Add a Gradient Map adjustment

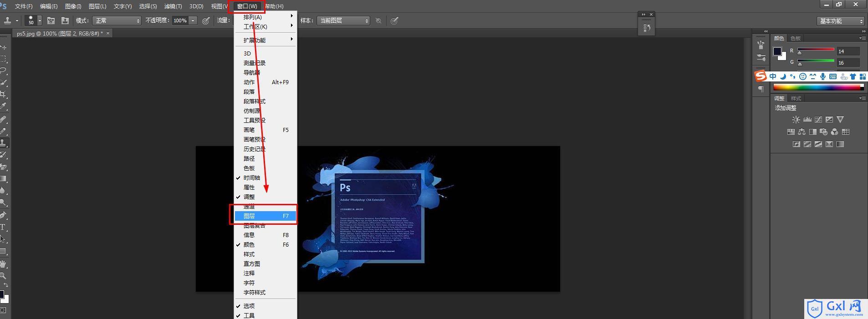840,144
